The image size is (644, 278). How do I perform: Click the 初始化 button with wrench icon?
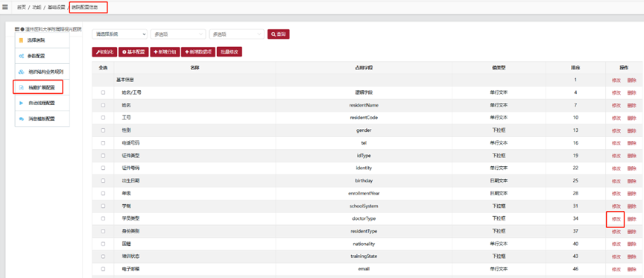pos(104,51)
